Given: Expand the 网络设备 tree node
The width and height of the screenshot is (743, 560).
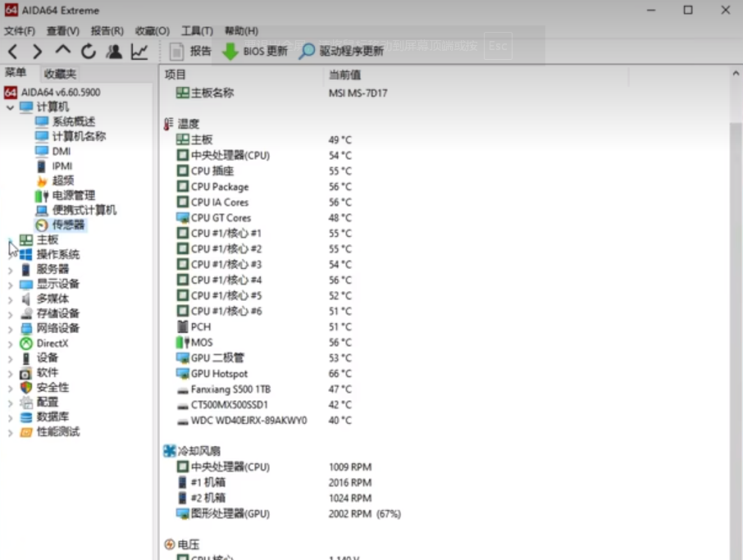Looking at the screenshot, I should pyautogui.click(x=11, y=329).
